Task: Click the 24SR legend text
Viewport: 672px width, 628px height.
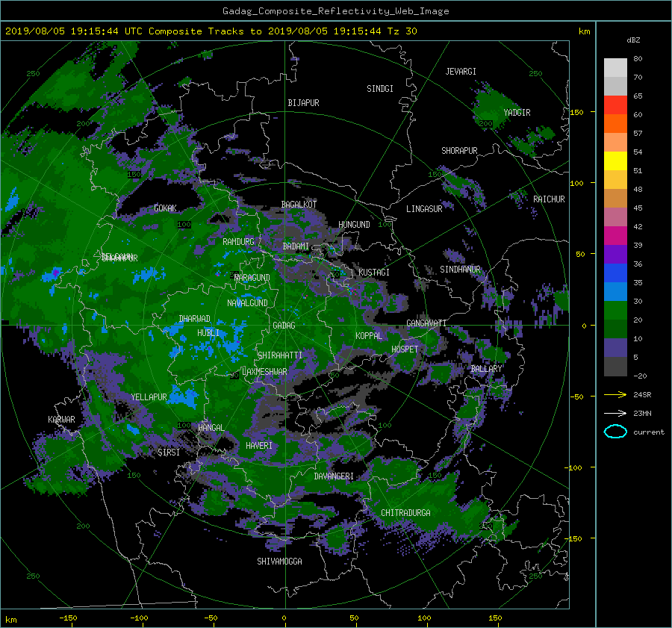Action: pyautogui.click(x=642, y=395)
